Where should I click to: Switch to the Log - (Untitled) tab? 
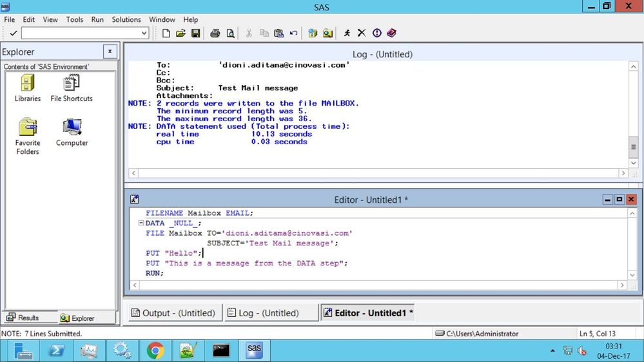tap(271, 313)
